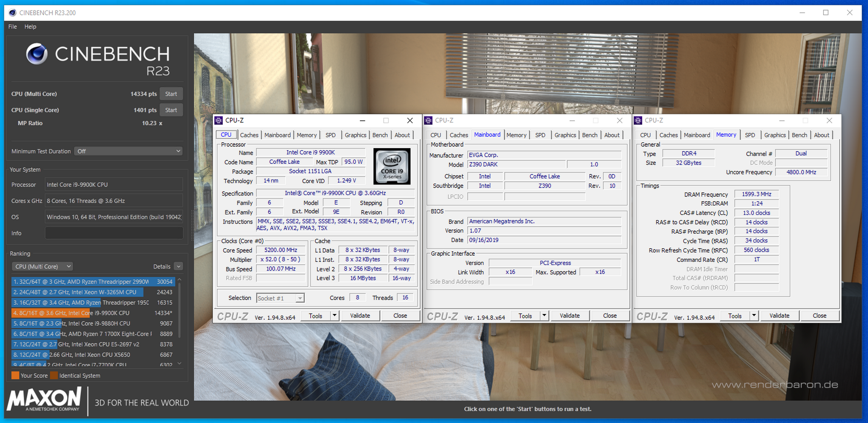The image size is (868, 423).
Task: Start the CPU Single Core test
Action: coord(171,110)
